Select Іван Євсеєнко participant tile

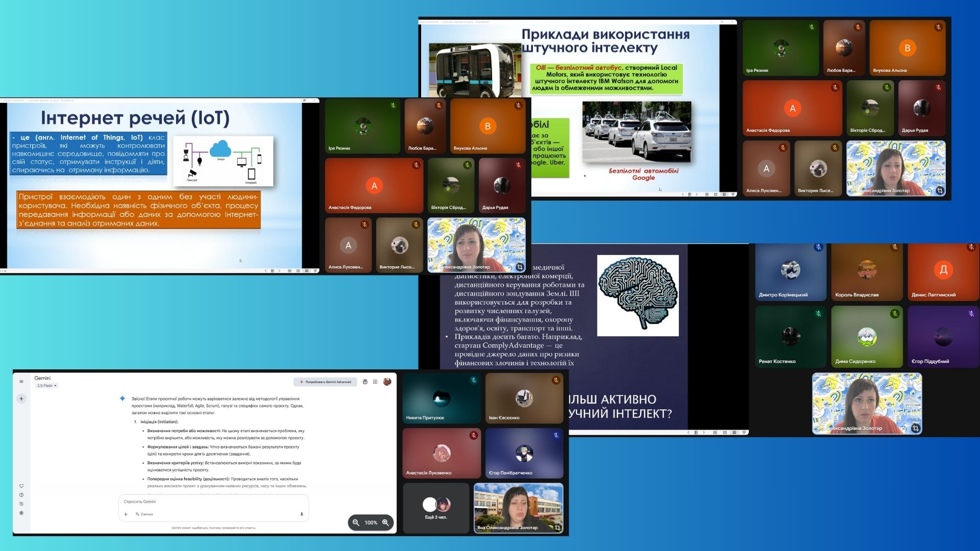pos(524,398)
